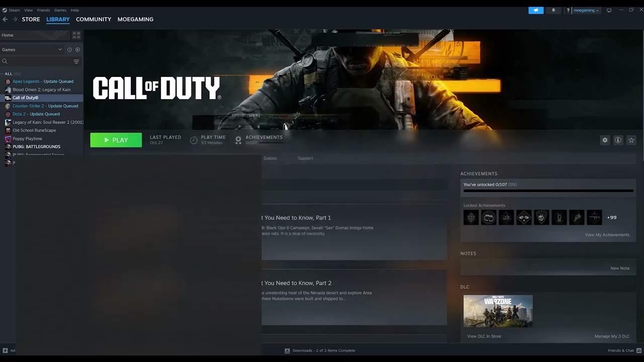Select the helicopter locked achievement icon

coord(506,217)
